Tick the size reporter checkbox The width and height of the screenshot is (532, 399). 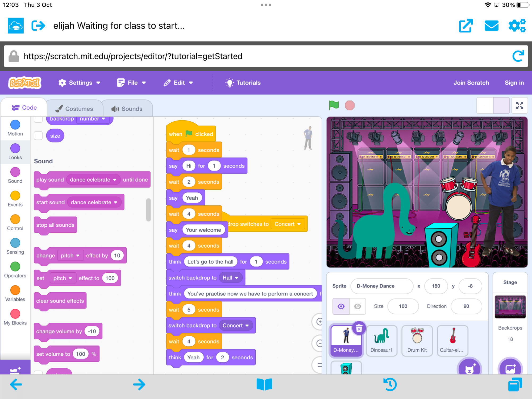click(38, 136)
